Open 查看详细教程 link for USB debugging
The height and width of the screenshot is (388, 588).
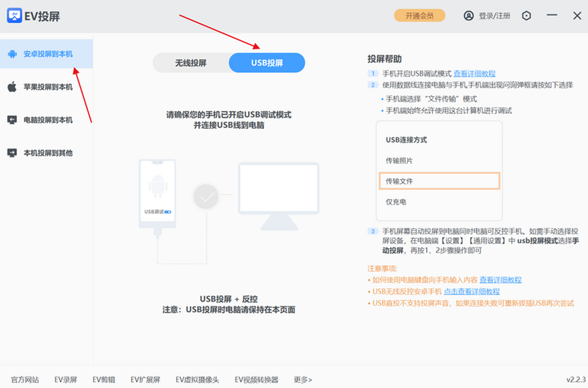coord(474,73)
